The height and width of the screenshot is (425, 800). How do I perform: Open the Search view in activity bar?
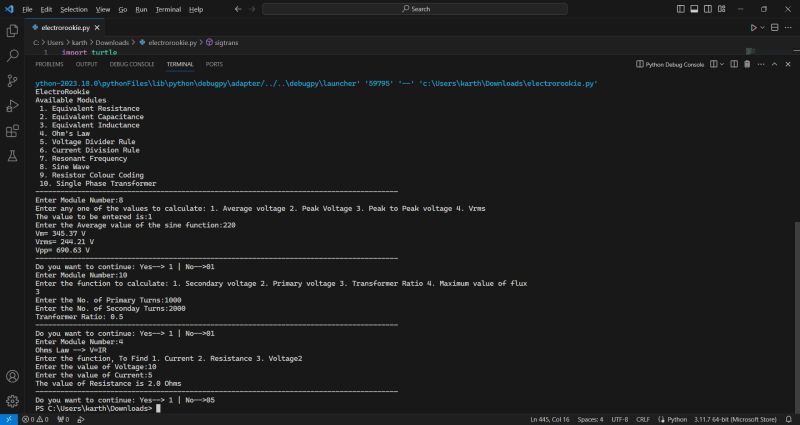click(x=12, y=56)
